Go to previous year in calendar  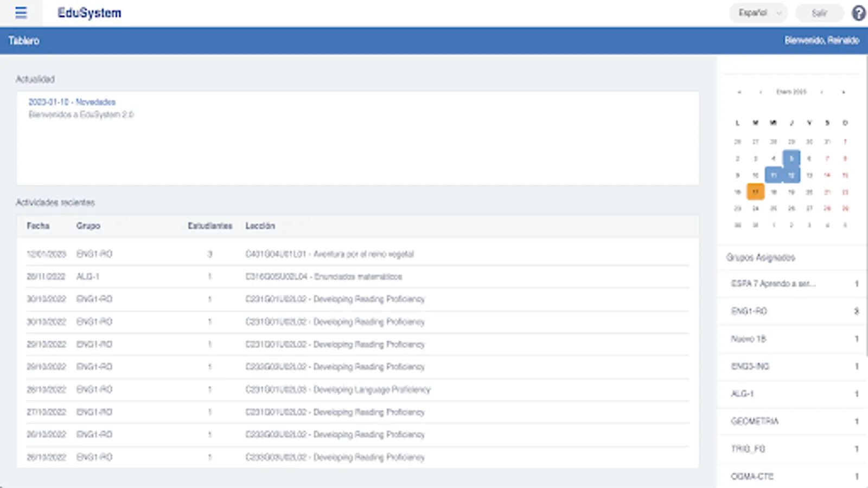point(739,92)
